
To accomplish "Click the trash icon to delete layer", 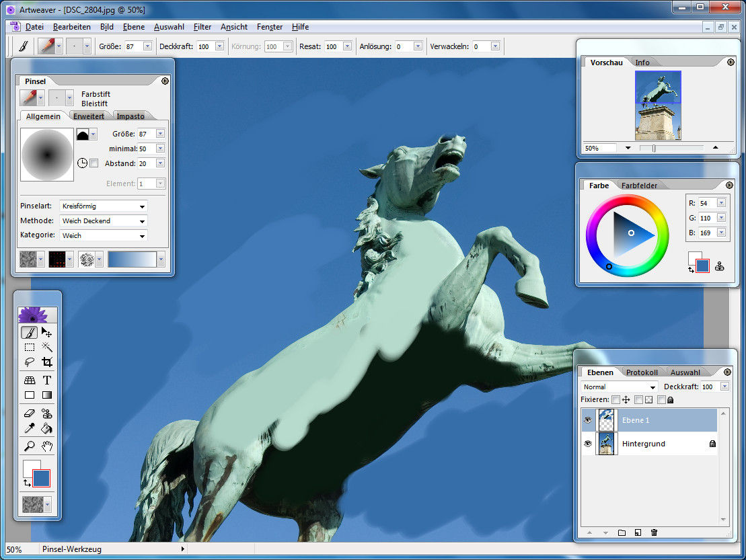I will pyautogui.click(x=654, y=532).
